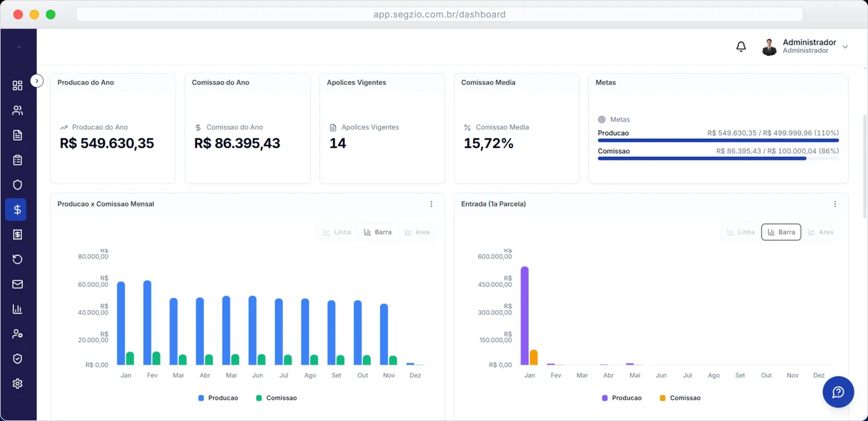Switch Entrada (1a Parcela) chart to Area
The width and height of the screenshot is (868, 421).
tap(820, 232)
